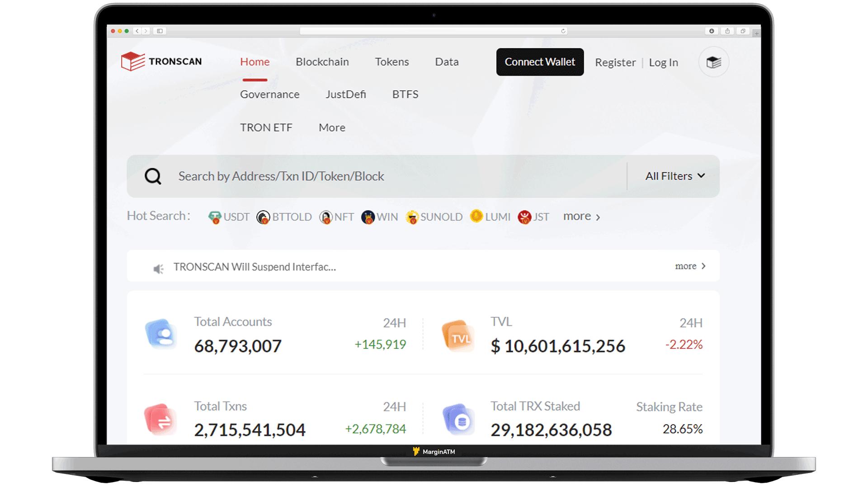Open the Tokens menu
Image resolution: width=868 pixels, height=488 pixels.
click(x=392, y=62)
